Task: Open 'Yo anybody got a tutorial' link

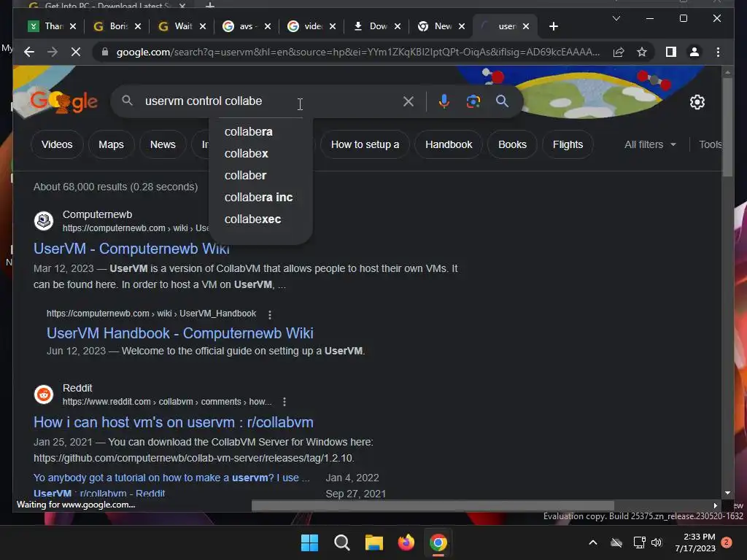Action: [x=171, y=478]
